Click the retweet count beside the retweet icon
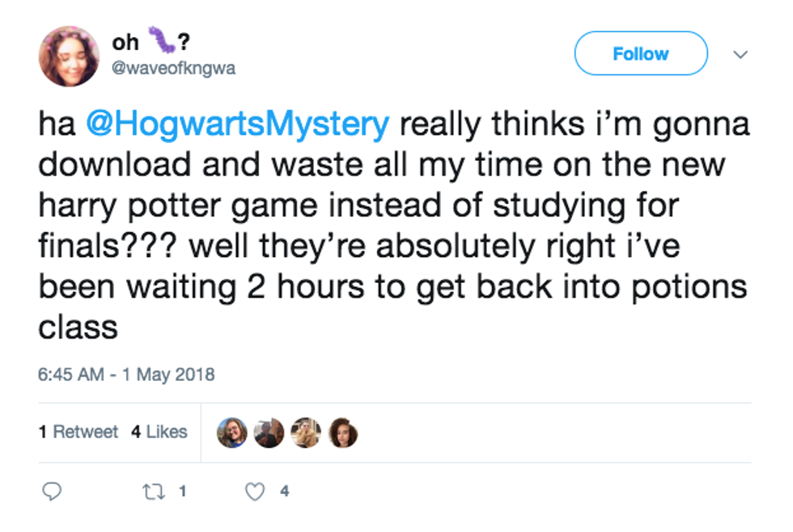The width and height of the screenshot is (793, 532). [x=182, y=491]
